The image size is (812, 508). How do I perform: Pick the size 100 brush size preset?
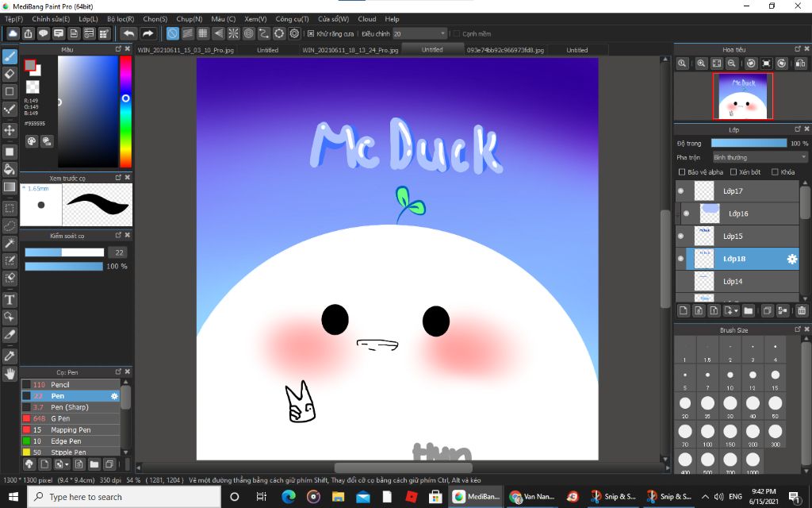point(707,434)
